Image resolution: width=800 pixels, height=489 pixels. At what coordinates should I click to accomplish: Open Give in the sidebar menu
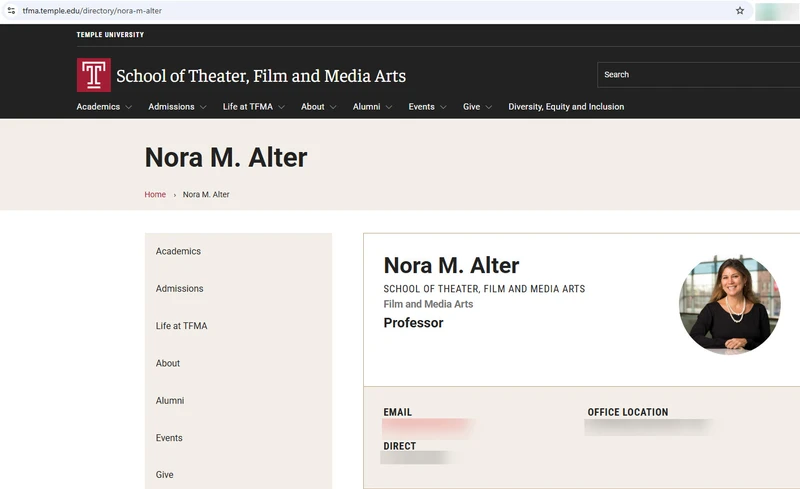[164, 475]
